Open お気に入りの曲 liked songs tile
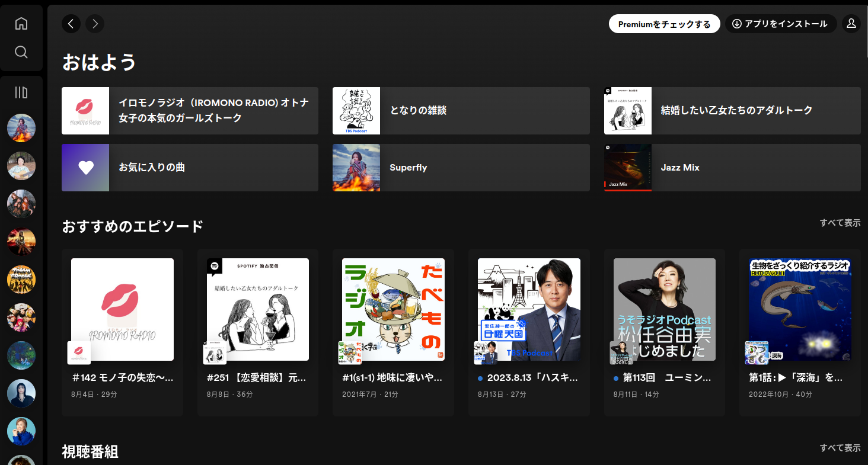The image size is (868, 465). (190, 168)
